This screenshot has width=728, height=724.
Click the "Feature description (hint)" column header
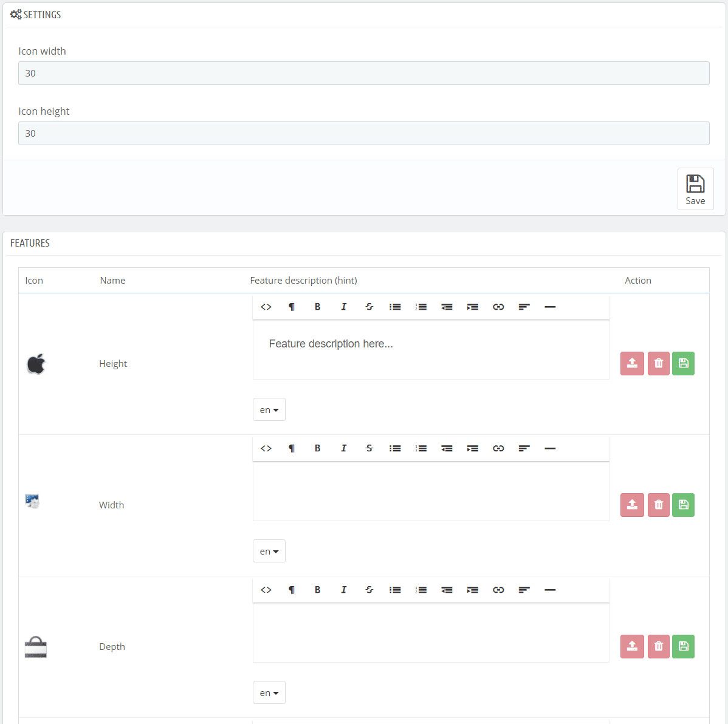303,281
